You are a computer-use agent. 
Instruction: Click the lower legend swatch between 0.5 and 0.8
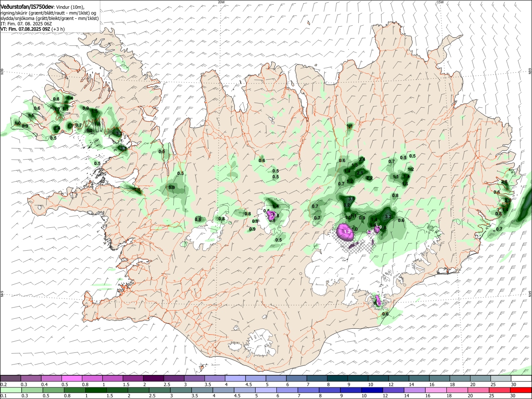tap(53, 390)
